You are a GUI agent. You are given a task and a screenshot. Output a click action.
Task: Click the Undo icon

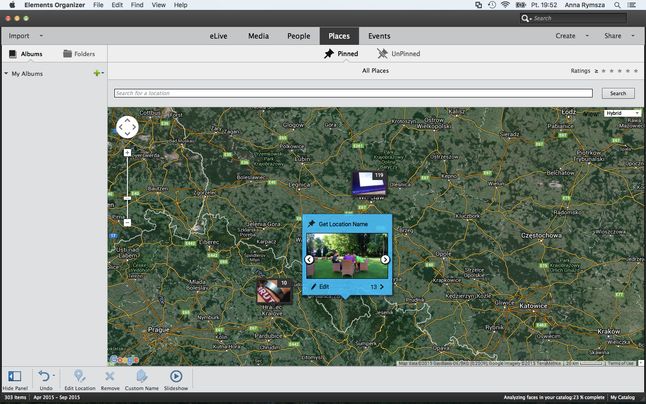(44, 376)
